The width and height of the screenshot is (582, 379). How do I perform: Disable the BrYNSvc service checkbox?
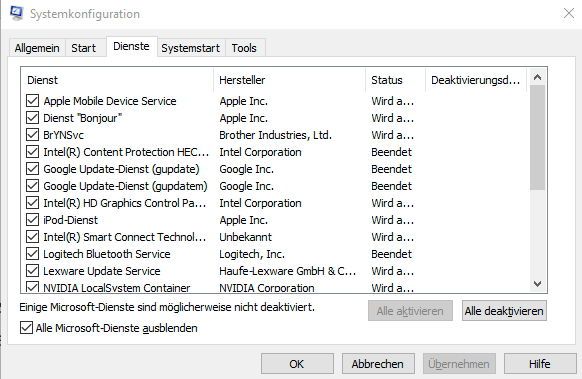[x=32, y=135]
